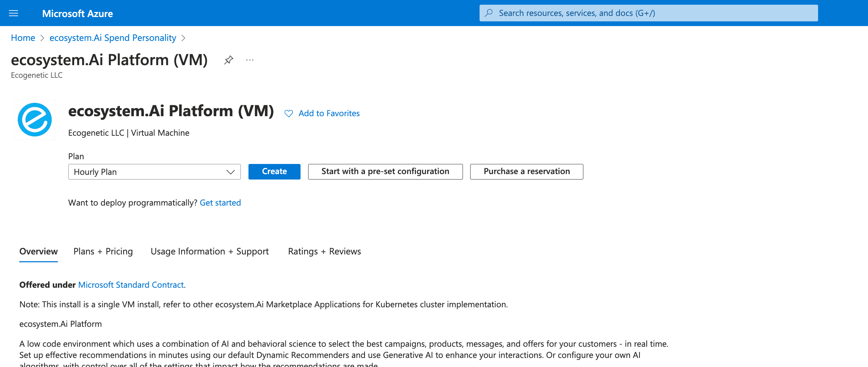The width and height of the screenshot is (868, 367).
Task: Pin ecosystem.Ai Platform to dashboard
Action: pyautogui.click(x=229, y=60)
